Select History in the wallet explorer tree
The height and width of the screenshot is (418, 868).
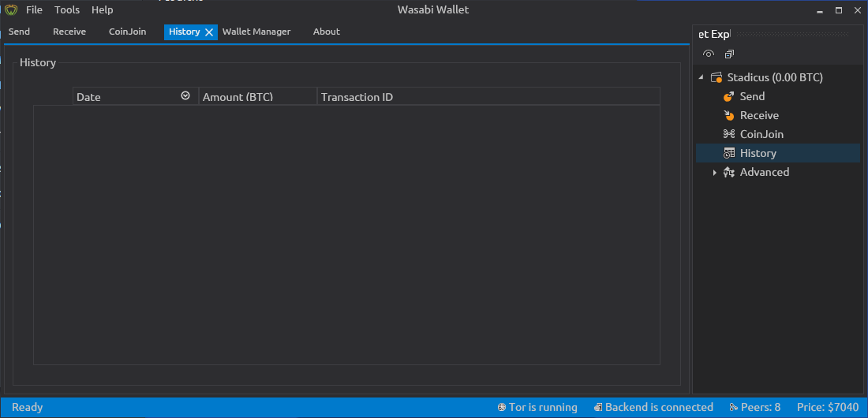tap(758, 153)
